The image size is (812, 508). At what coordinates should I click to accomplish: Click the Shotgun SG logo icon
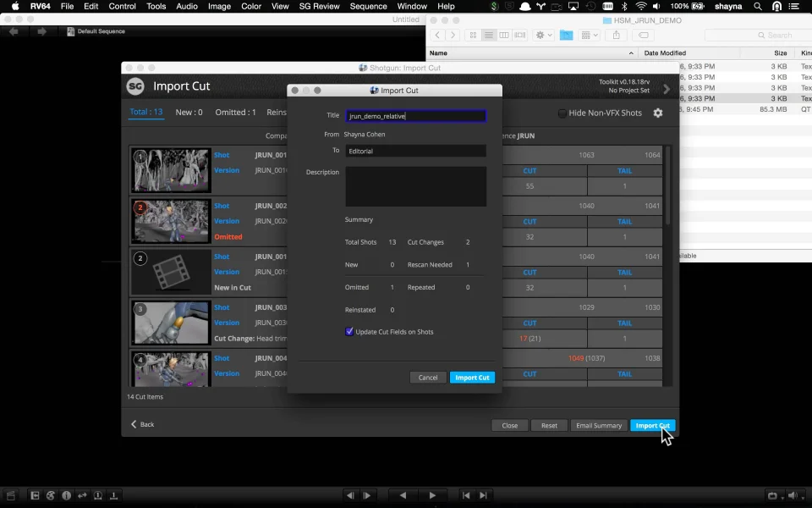coord(135,86)
